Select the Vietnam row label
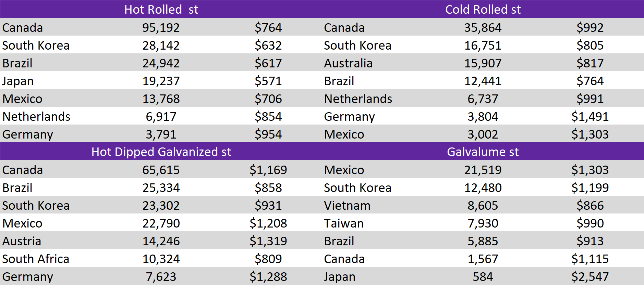The image size is (644, 285). 347,205
